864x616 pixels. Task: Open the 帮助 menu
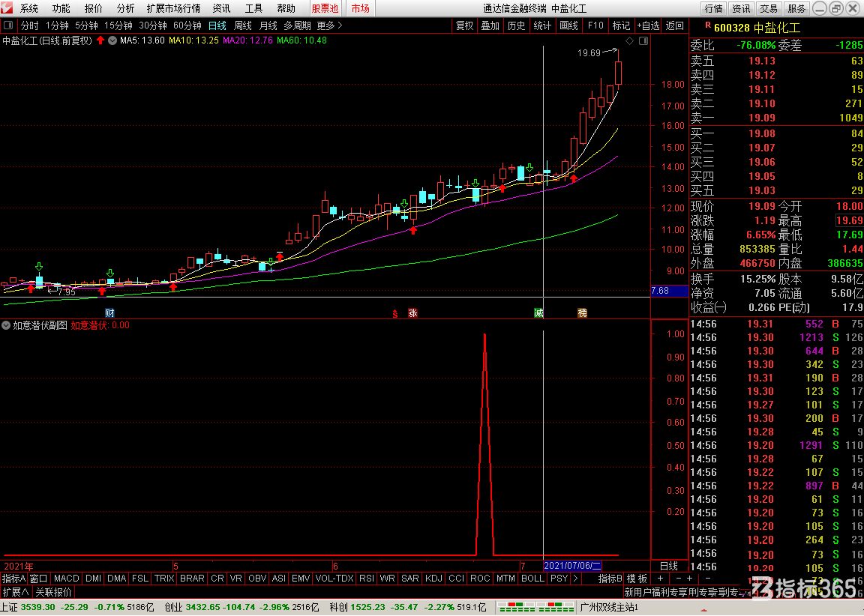click(286, 8)
